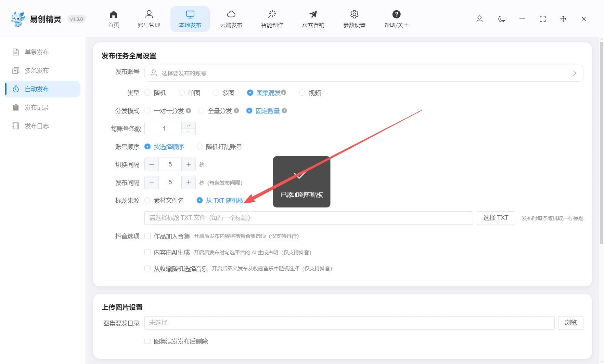604x364 pixels.
Task: Go to 获客营销 tab
Action: (x=313, y=19)
